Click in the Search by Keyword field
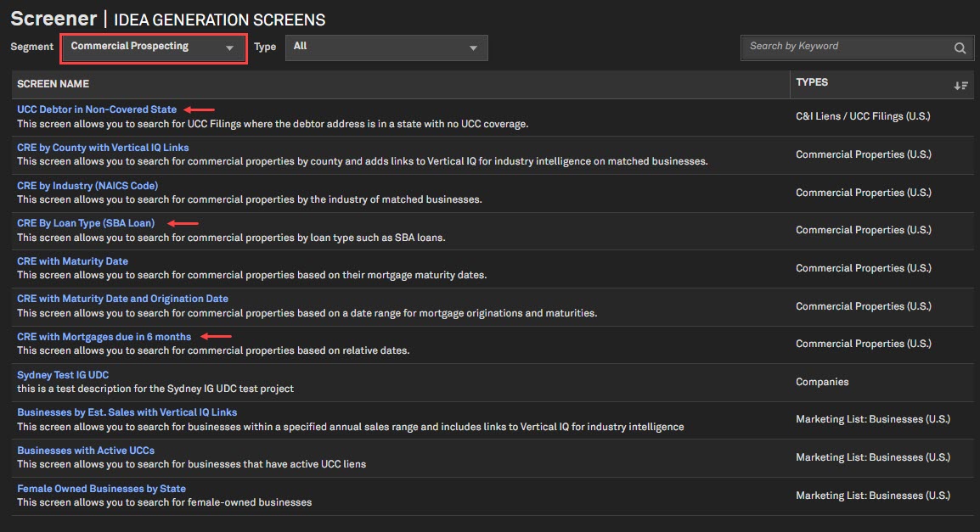 [845, 48]
